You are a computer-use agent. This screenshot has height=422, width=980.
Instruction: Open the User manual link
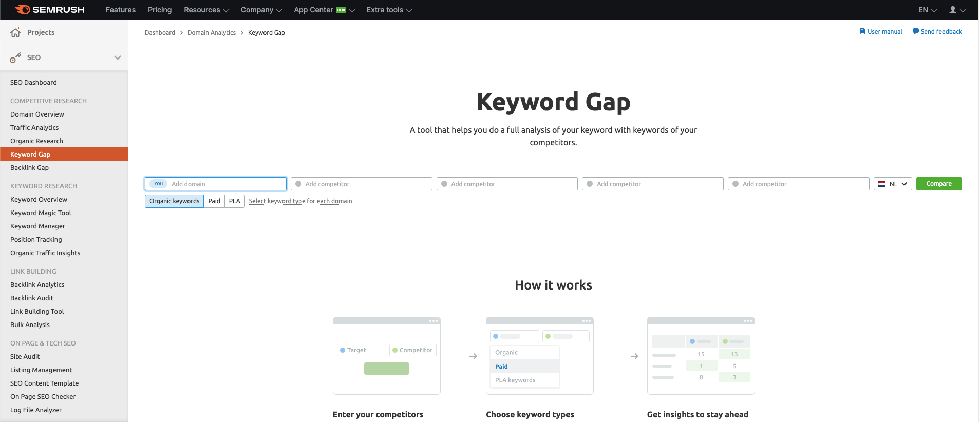pos(884,31)
